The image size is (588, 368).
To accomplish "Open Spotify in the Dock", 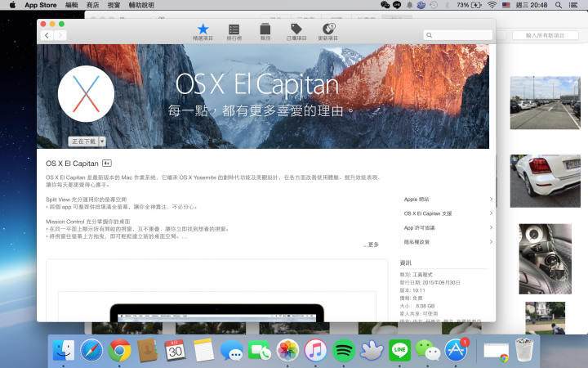I will pos(344,350).
